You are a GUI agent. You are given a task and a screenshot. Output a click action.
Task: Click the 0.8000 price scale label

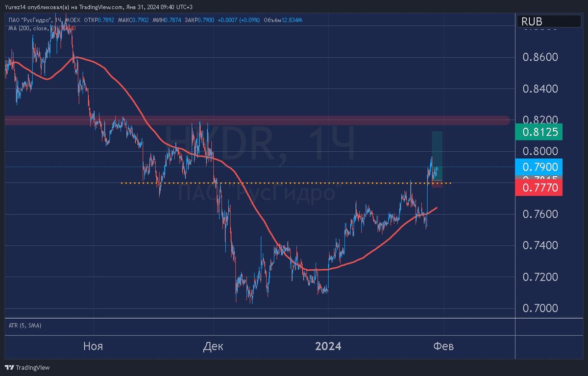pos(540,151)
